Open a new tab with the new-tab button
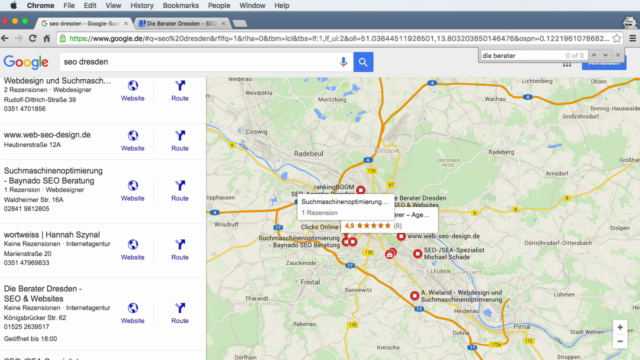The height and width of the screenshot is (360, 640). 240,24
